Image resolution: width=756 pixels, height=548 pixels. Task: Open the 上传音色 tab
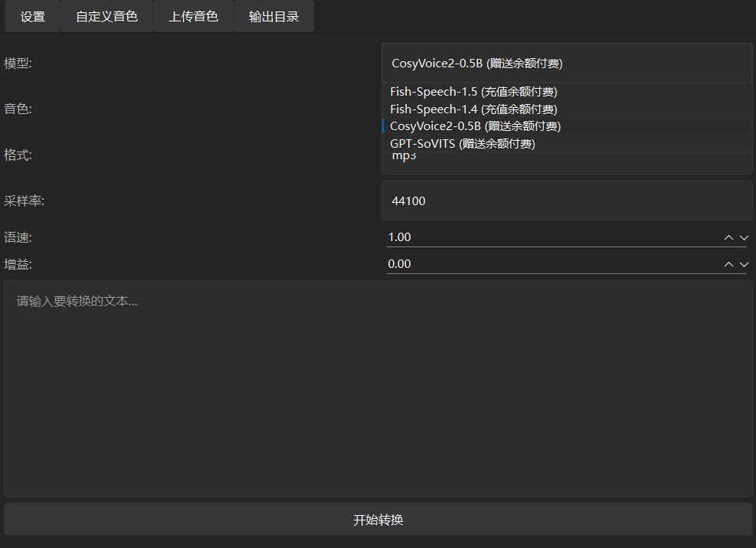pyautogui.click(x=193, y=16)
